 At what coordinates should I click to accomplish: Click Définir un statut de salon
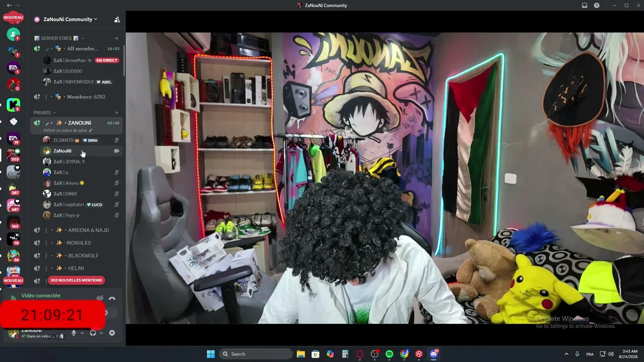[x=67, y=131]
